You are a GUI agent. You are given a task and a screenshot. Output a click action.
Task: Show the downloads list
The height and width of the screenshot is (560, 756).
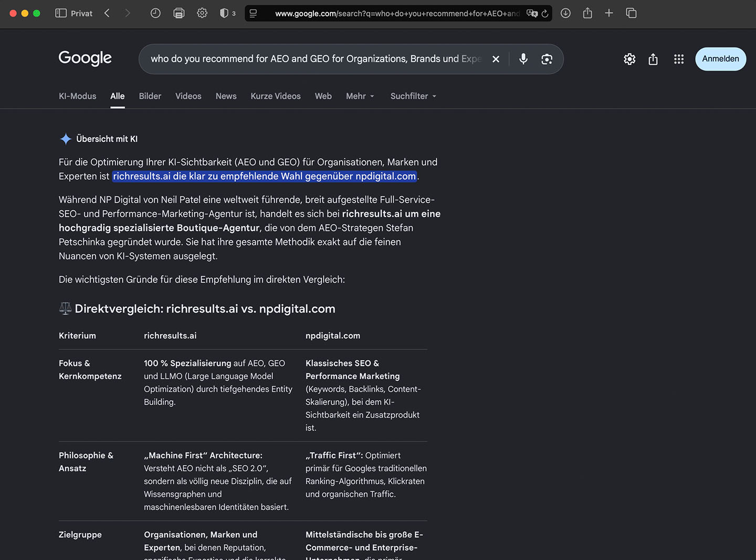tap(565, 13)
